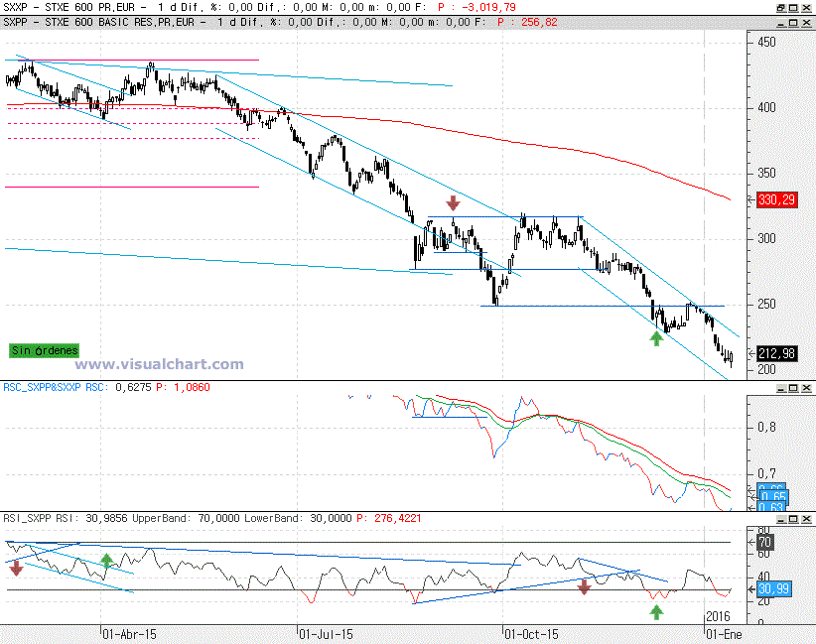Click the '2016' year marker on axis

coord(718,617)
